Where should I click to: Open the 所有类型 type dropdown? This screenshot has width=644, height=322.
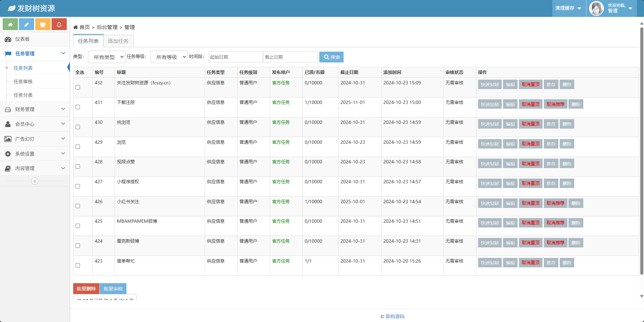click(x=107, y=57)
